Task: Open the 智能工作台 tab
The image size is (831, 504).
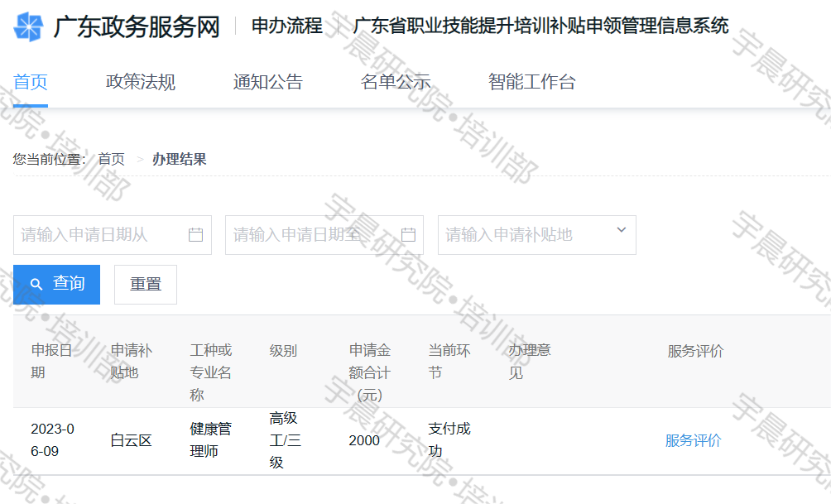Action: [532, 82]
